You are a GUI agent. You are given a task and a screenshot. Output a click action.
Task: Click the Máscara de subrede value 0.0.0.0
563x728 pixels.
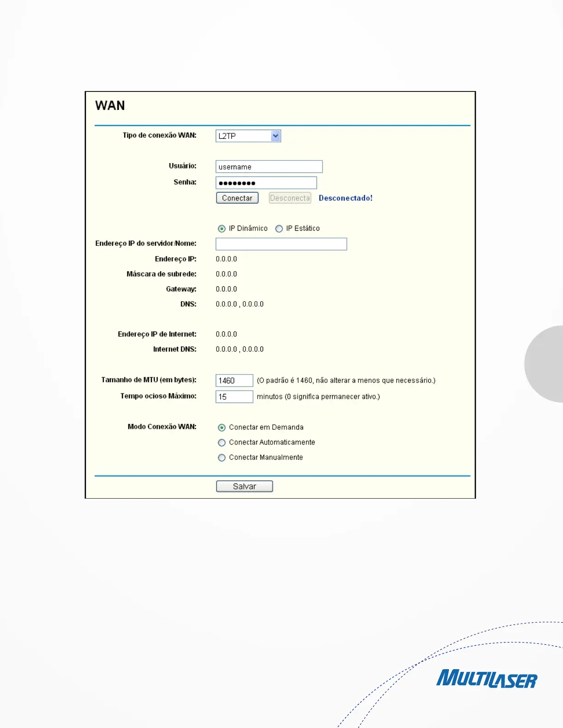point(226,274)
